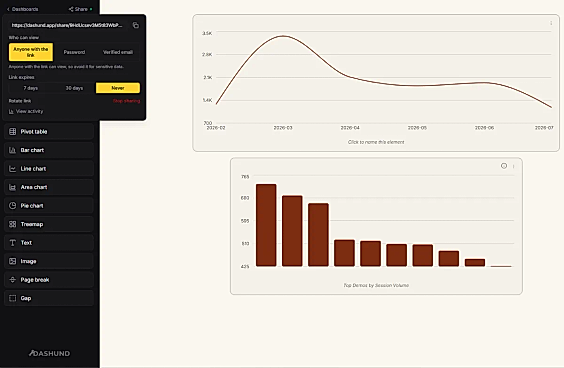564x368 pixels.
Task: Select 'Anyone with the link' option
Action: click(x=31, y=52)
